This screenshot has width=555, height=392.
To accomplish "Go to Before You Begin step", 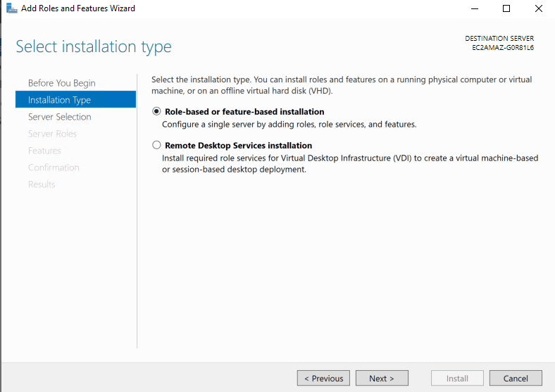I will [61, 83].
